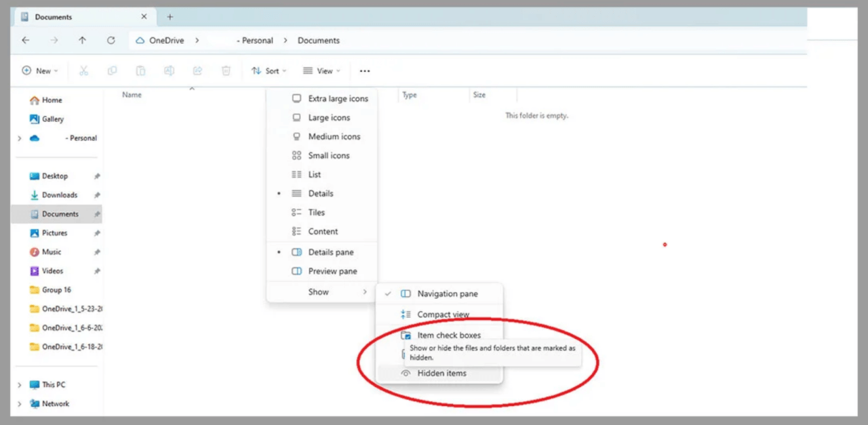The height and width of the screenshot is (425, 868).
Task: Toggle Hidden items visibility
Action: click(441, 373)
